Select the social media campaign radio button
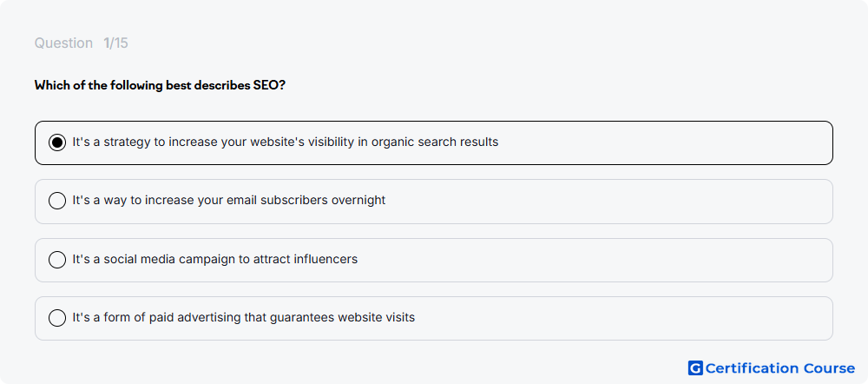This screenshot has width=868, height=384. (57, 259)
